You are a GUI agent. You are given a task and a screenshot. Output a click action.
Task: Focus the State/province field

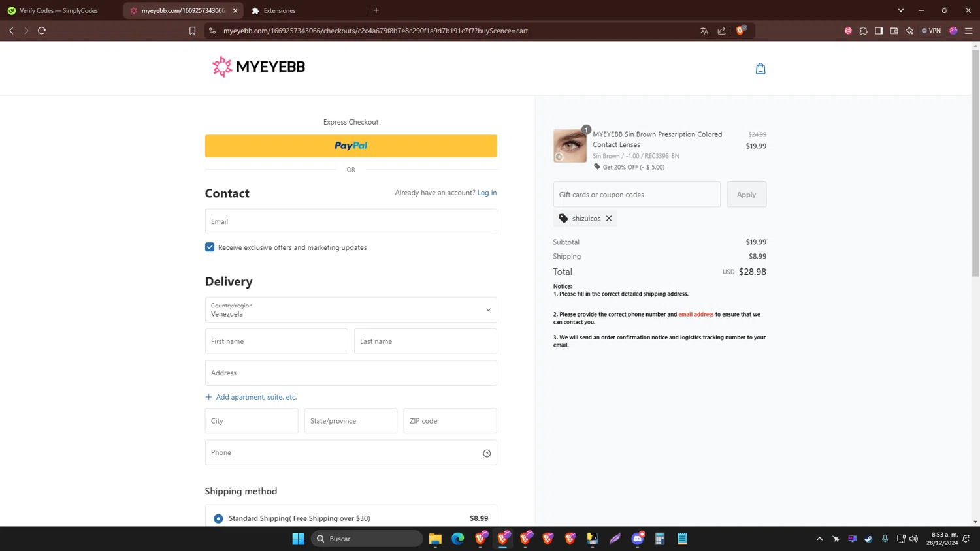pyautogui.click(x=351, y=421)
